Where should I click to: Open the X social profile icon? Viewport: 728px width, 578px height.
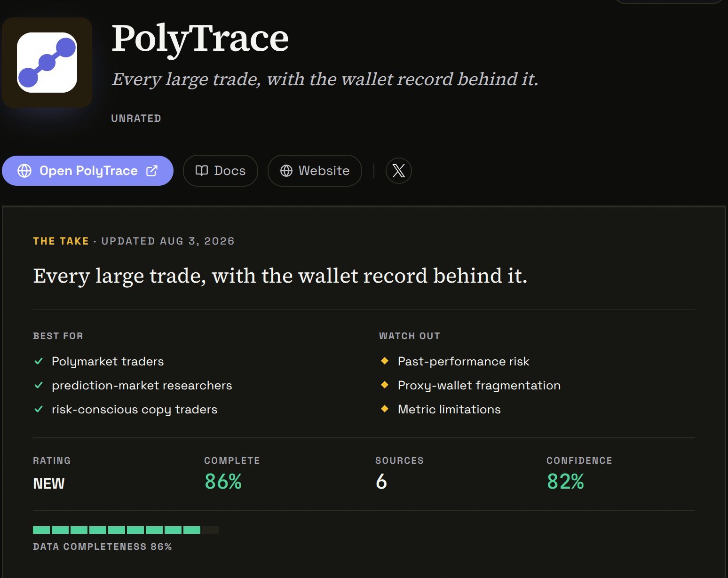coord(399,171)
